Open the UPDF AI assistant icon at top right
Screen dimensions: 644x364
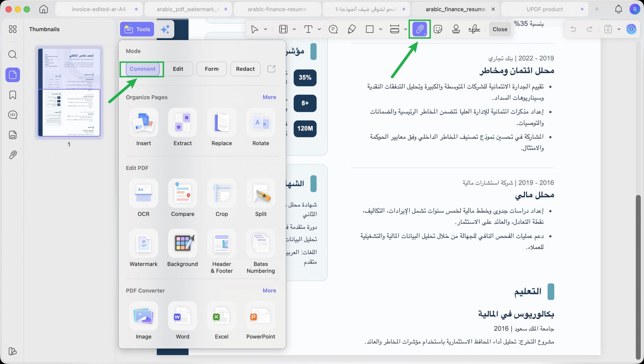point(631,29)
